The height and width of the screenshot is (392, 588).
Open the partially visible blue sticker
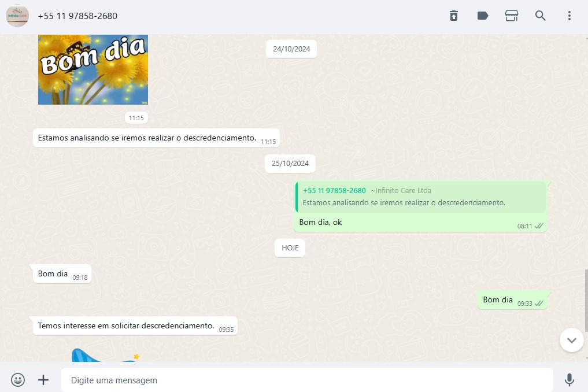coord(106,355)
